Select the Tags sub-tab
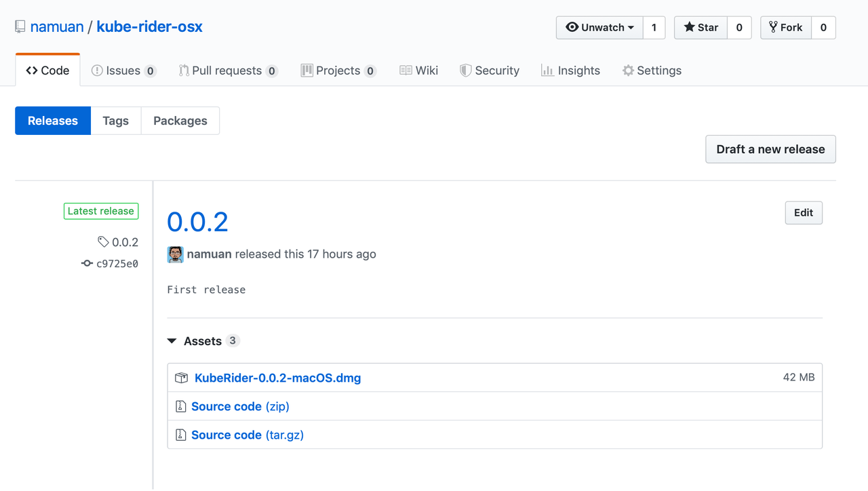 pyautogui.click(x=115, y=121)
